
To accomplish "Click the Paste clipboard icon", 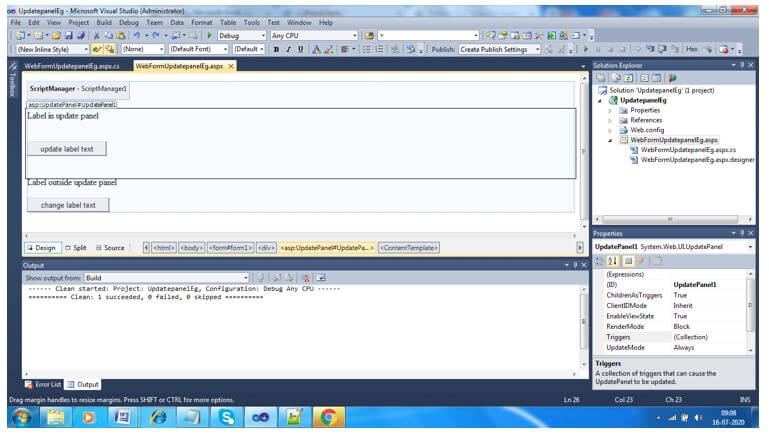I will point(121,35).
